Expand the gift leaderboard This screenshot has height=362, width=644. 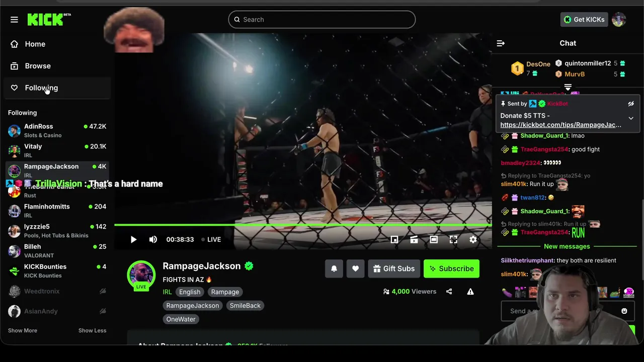tap(568, 88)
